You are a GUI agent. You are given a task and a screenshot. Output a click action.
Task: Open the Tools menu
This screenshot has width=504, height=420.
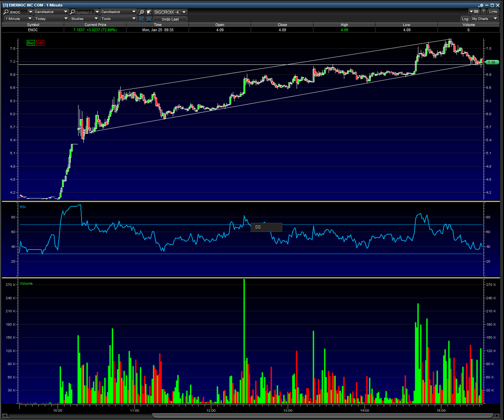click(118, 19)
